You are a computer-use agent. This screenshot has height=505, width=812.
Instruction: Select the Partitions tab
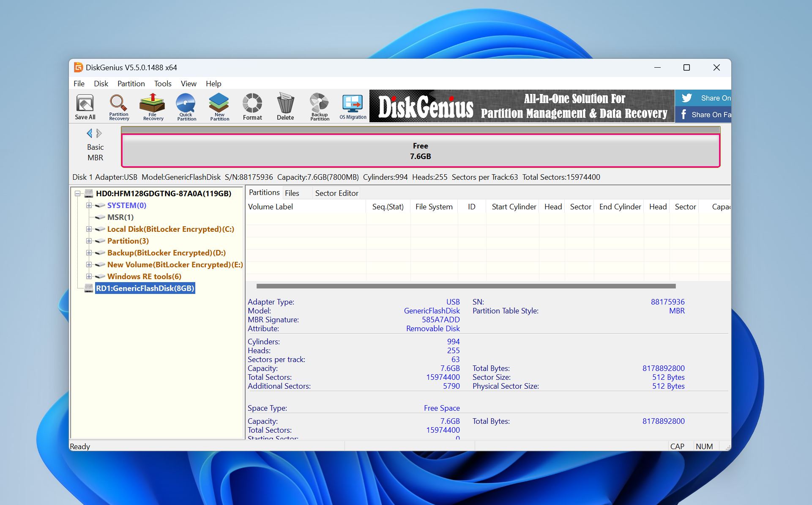pyautogui.click(x=264, y=192)
